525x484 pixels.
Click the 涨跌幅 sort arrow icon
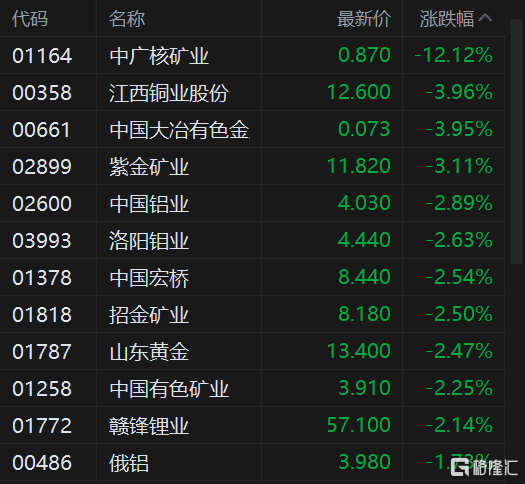pyautogui.click(x=485, y=18)
